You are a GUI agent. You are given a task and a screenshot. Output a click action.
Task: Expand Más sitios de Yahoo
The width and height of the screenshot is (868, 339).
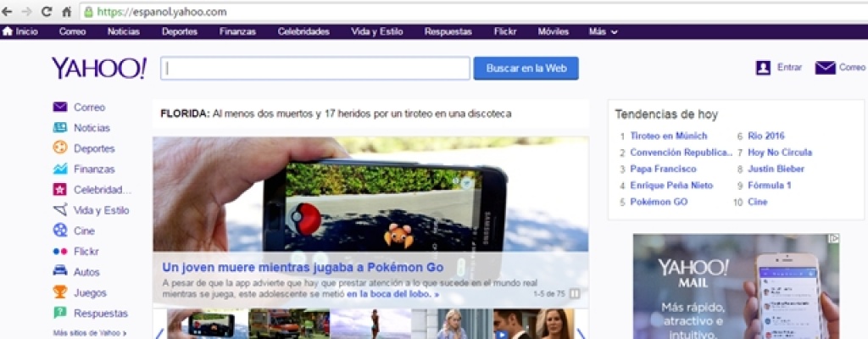point(90,333)
